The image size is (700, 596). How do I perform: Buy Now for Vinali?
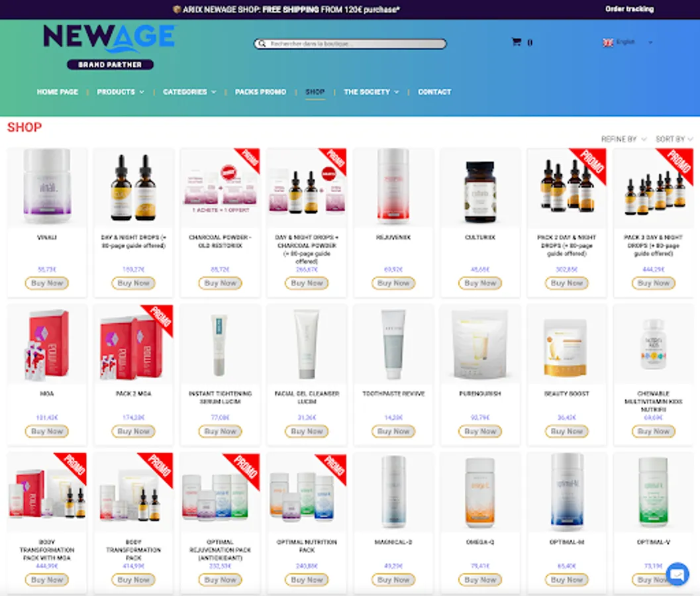point(47,283)
